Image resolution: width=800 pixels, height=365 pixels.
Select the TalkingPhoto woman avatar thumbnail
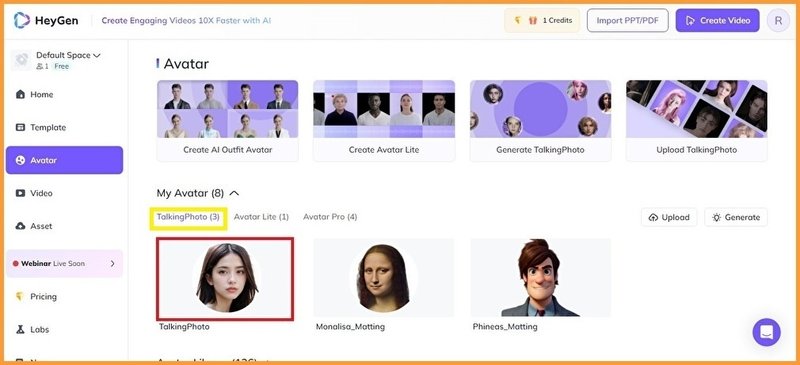point(225,279)
